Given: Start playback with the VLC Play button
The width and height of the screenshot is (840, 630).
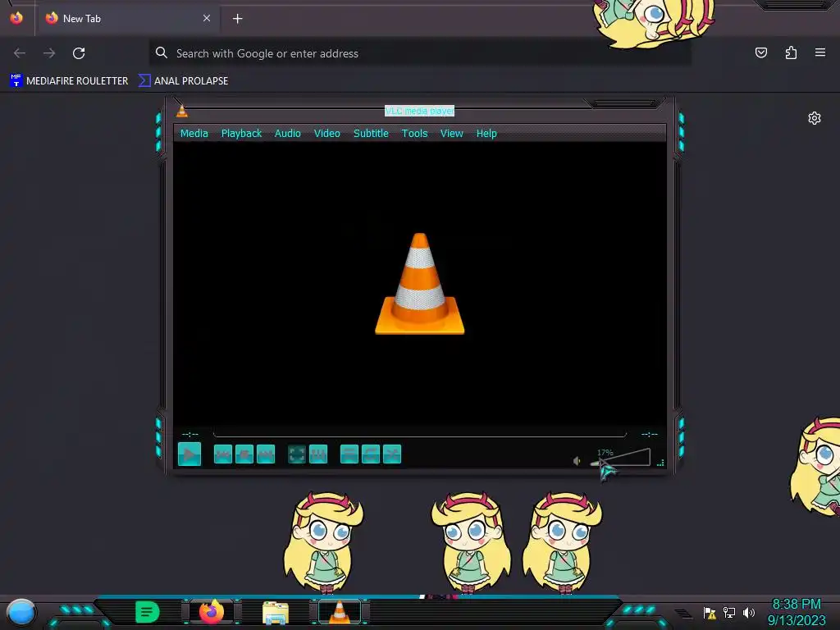Looking at the screenshot, I should pyautogui.click(x=189, y=454).
